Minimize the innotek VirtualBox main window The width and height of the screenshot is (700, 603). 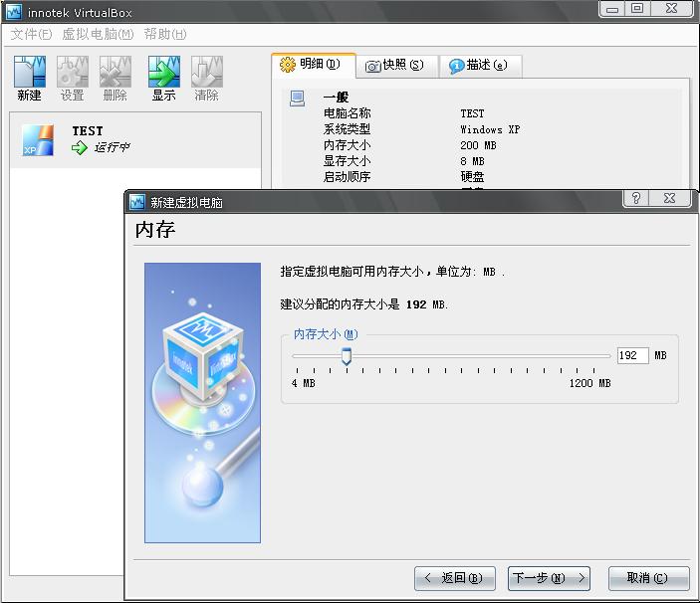611,9
